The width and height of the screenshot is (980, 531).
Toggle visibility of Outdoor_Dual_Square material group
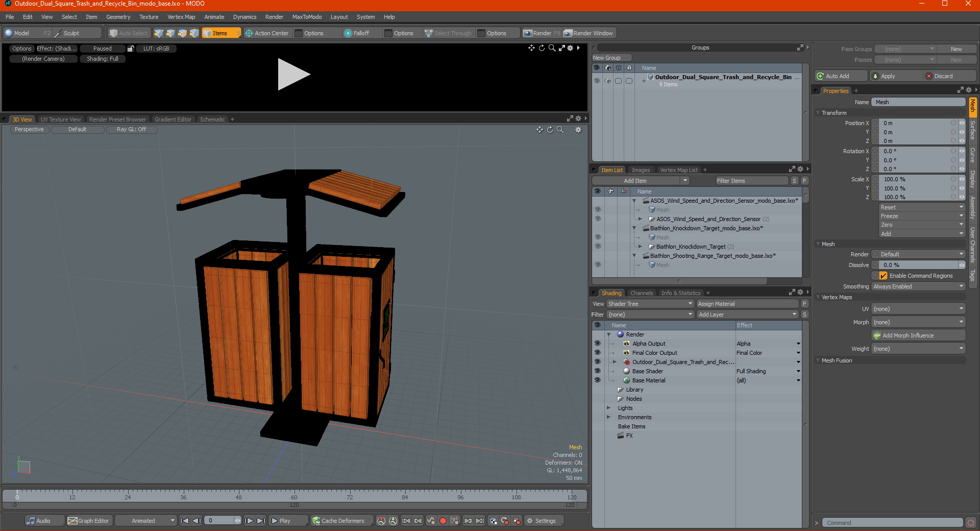pyautogui.click(x=597, y=362)
